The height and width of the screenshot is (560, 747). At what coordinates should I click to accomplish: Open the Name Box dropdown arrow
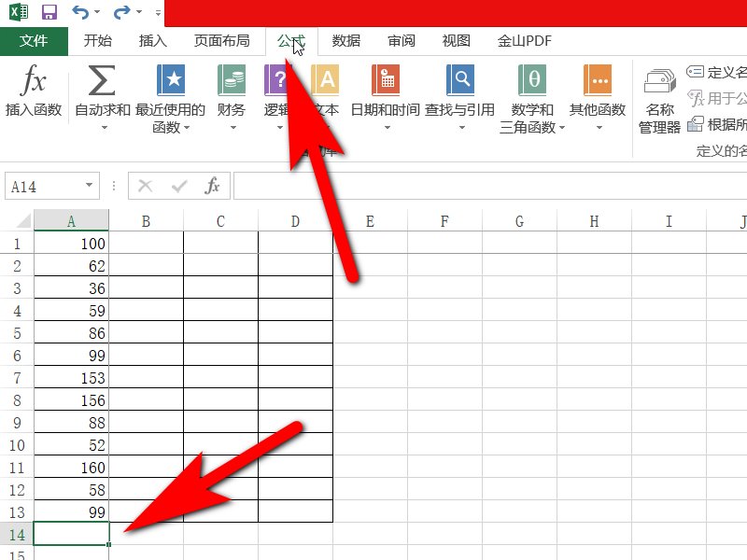(90, 186)
